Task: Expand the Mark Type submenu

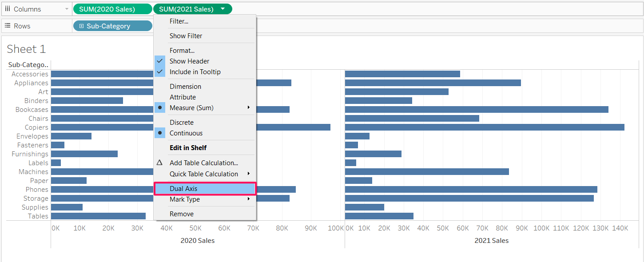Action: point(249,199)
